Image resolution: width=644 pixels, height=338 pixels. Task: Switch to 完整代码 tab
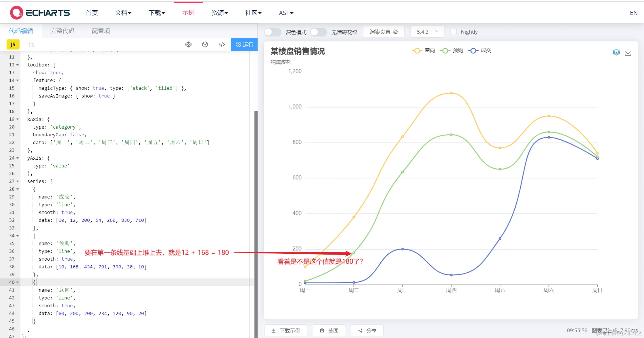(x=62, y=31)
